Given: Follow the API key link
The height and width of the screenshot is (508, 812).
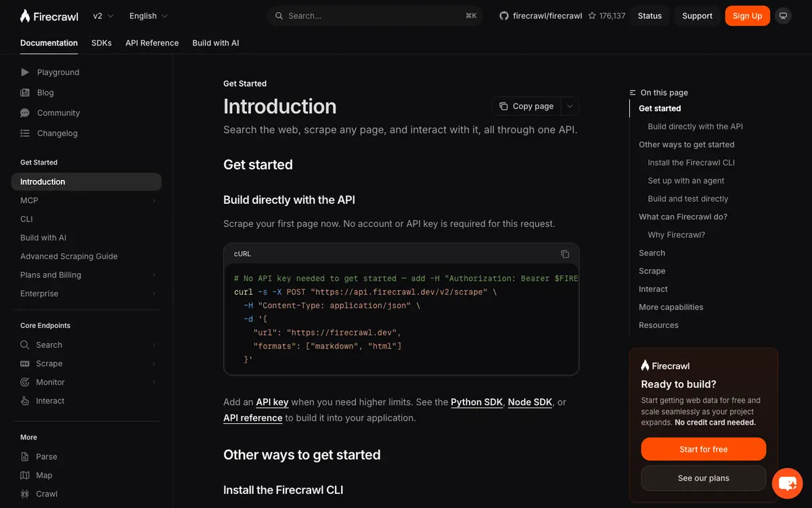Looking at the screenshot, I should pyautogui.click(x=272, y=402).
